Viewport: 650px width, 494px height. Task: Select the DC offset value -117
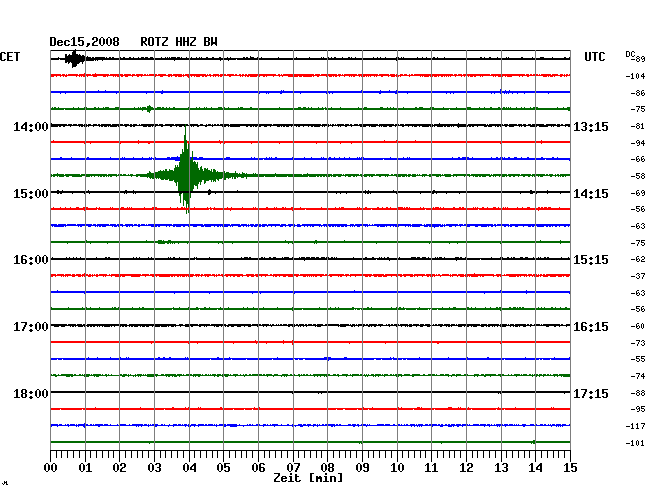tap(635, 426)
